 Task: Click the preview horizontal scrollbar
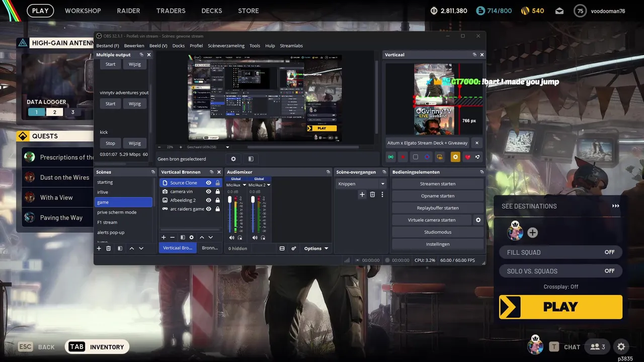303,147
